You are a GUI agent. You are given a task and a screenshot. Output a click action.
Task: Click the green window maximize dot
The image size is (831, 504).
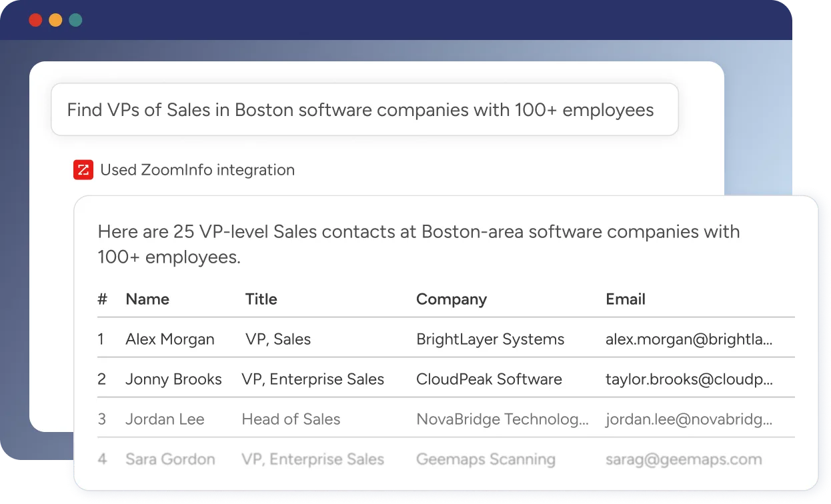pos(75,20)
